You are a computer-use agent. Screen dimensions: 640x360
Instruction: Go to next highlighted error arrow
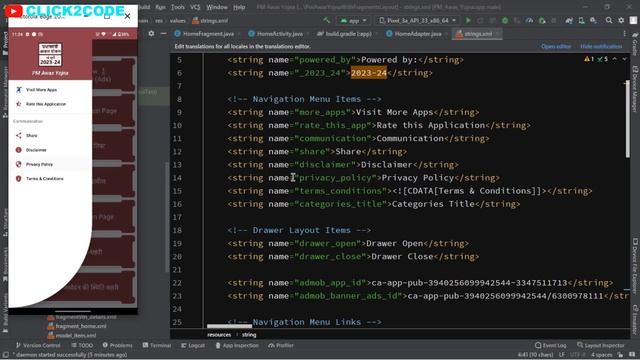point(624,59)
